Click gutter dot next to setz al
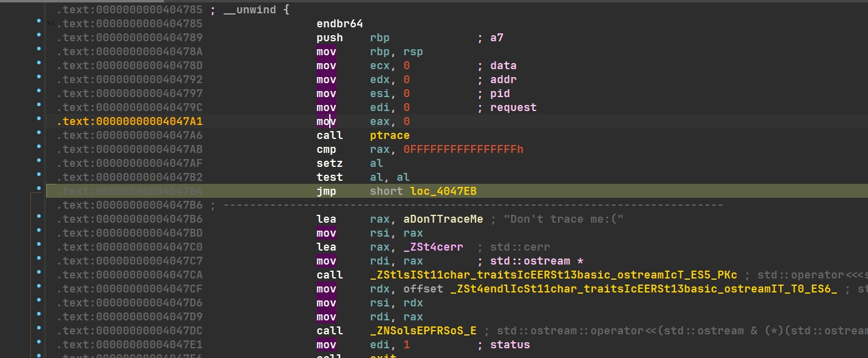Screen dimensions: 868x358 39,161
